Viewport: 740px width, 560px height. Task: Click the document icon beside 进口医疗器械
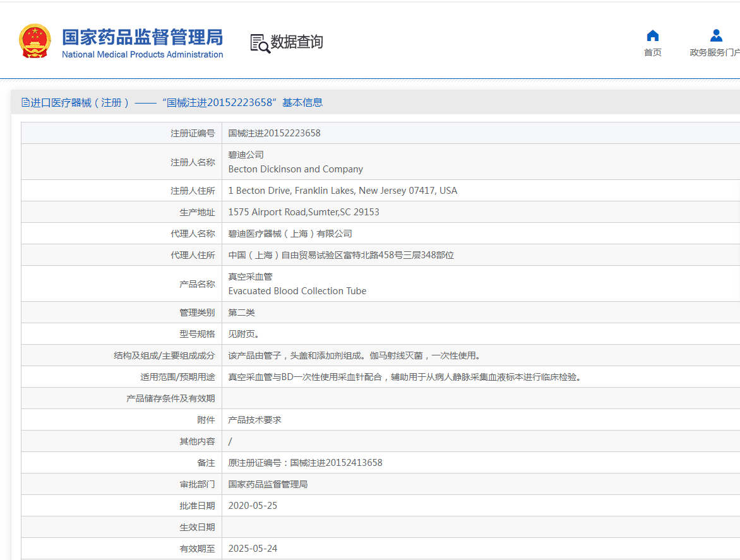pos(25,102)
